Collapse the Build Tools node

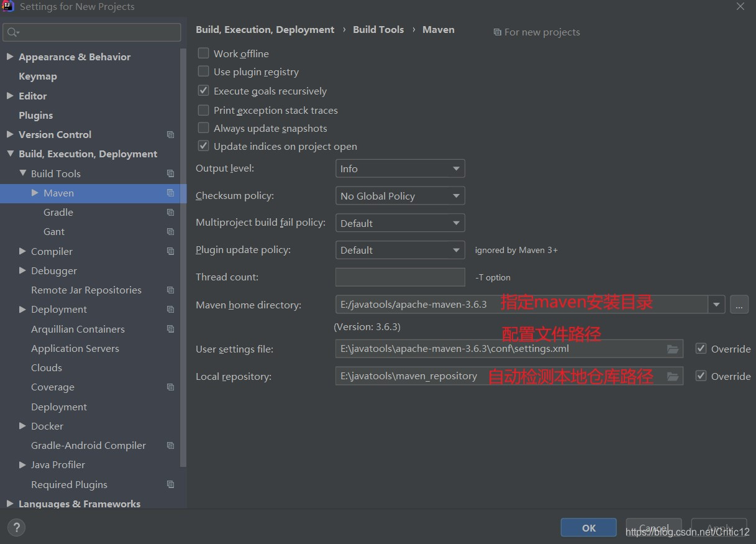tap(22, 173)
